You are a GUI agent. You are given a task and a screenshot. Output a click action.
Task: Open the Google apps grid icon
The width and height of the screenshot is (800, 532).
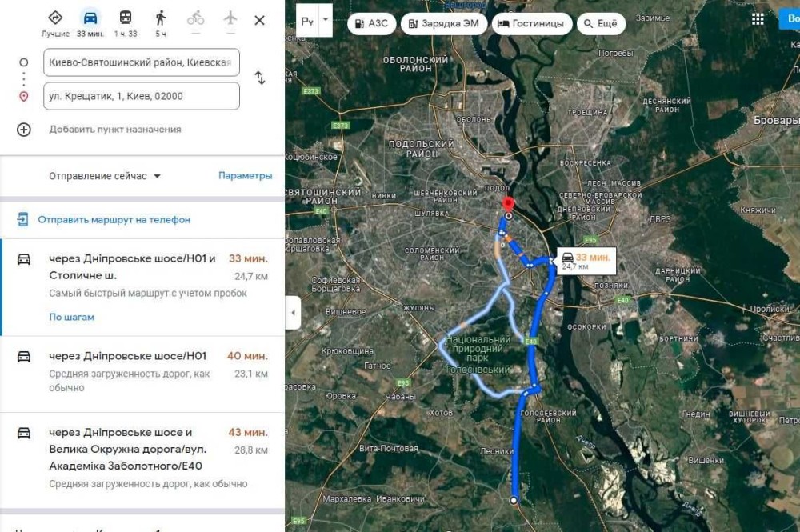(758, 19)
